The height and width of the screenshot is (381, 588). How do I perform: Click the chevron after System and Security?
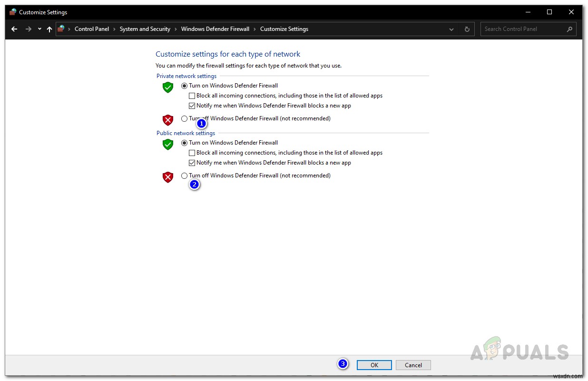tap(175, 29)
